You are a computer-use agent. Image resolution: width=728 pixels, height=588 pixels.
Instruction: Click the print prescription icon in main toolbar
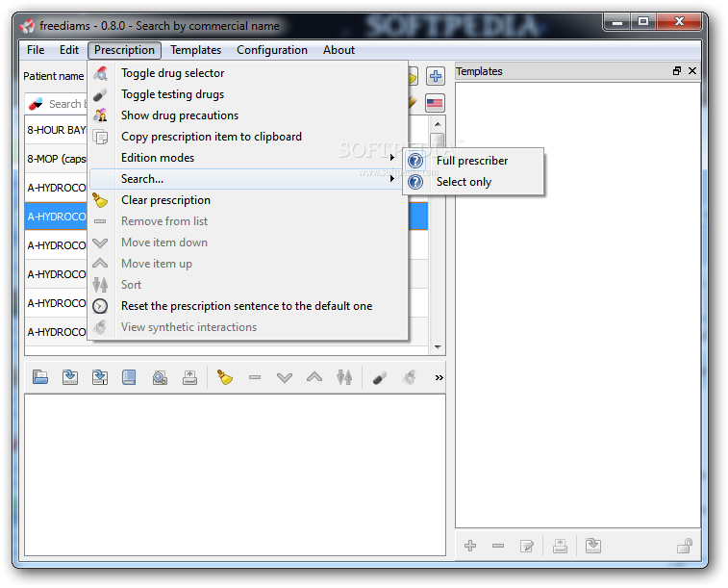[189, 377]
